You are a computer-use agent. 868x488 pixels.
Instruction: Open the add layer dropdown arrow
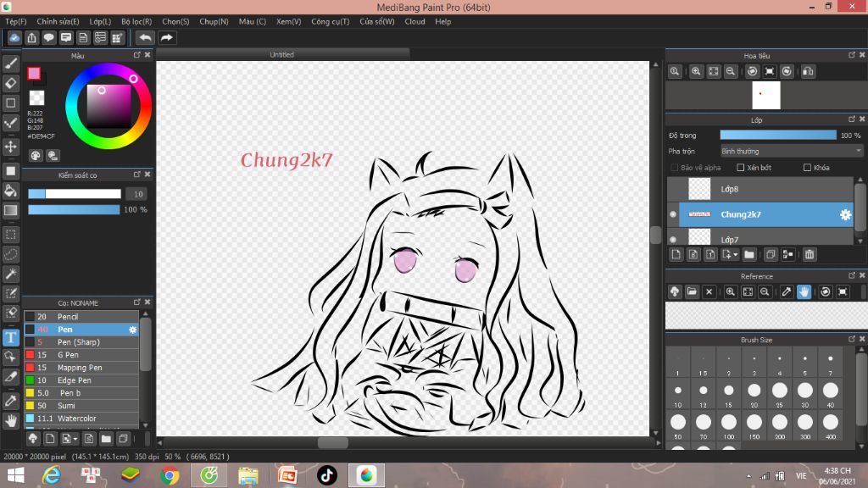(x=735, y=255)
